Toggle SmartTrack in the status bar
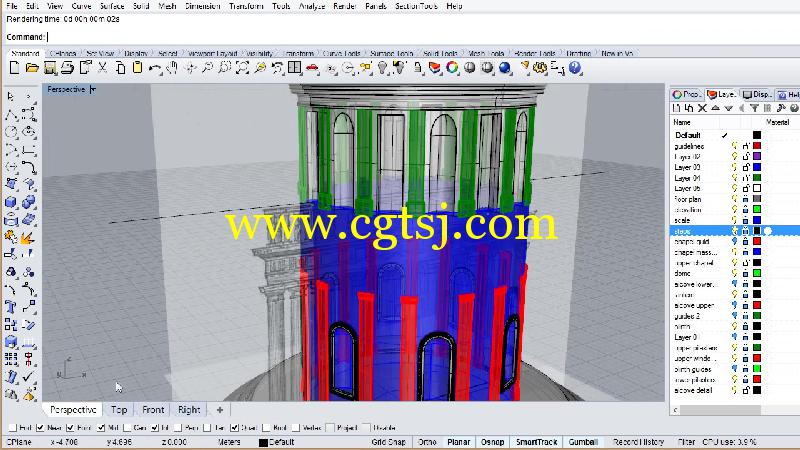Screen dimensions: 800x450 click(x=536, y=442)
